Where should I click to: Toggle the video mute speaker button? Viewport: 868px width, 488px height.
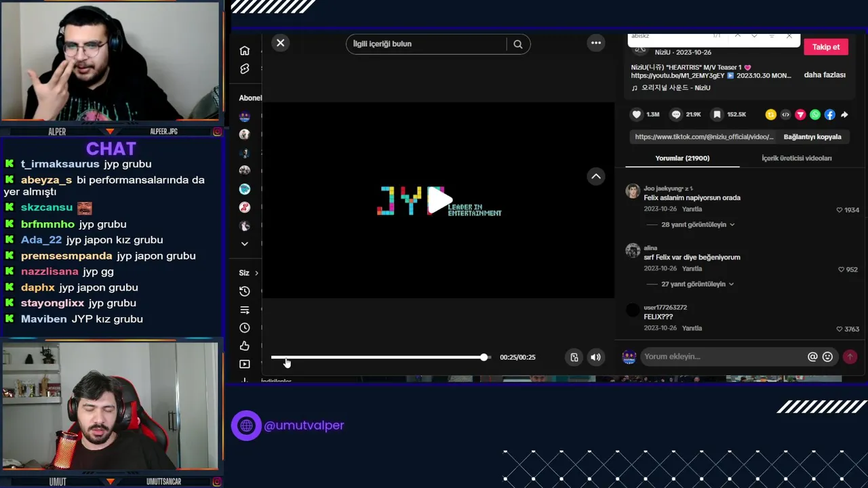coord(595,357)
